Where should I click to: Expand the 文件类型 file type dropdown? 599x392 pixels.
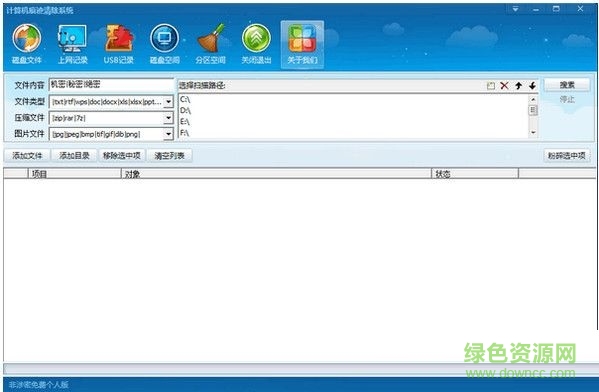coord(168,102)
